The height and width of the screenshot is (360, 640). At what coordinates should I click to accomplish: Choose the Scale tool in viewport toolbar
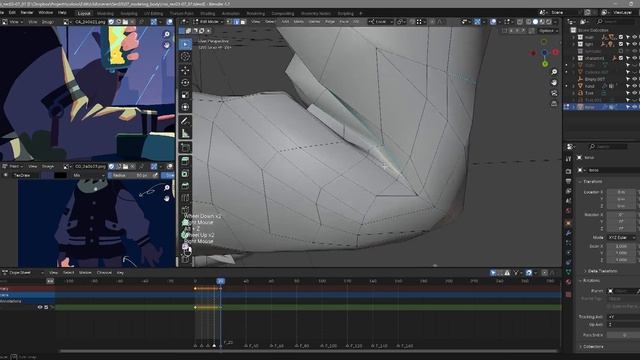pos(185,95)
